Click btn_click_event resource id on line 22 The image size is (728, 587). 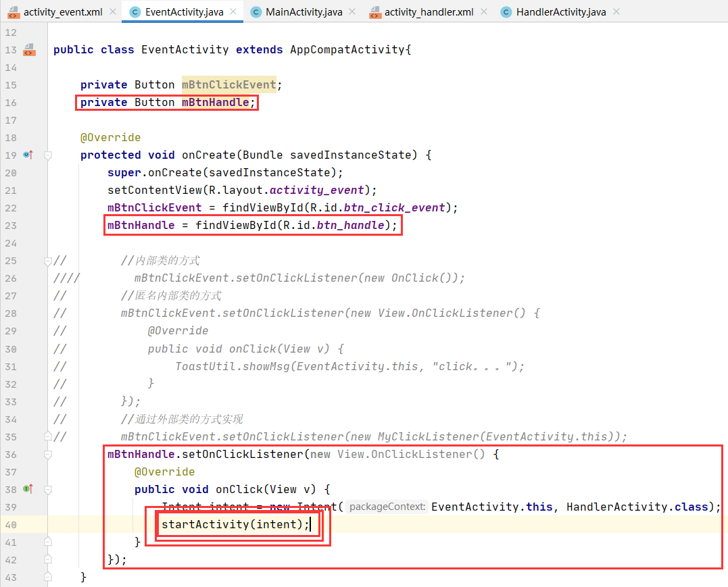(395, 207)
